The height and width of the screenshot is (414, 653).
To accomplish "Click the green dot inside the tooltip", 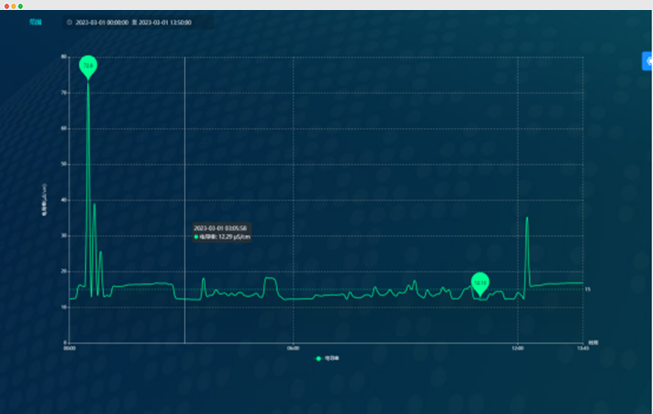I will [196, 237].
